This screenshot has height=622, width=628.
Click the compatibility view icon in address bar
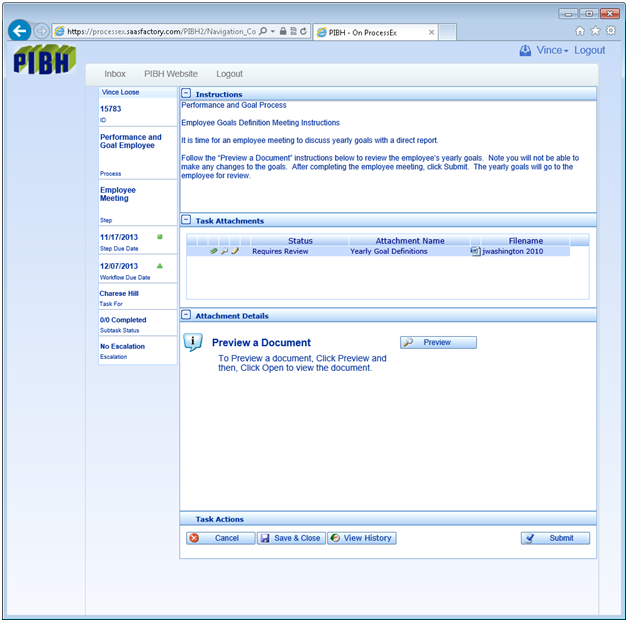coord(293,31)
